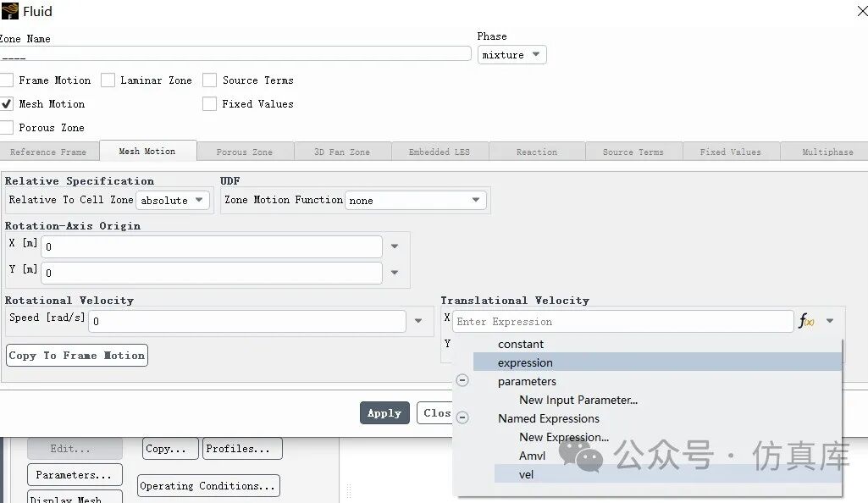The height and width of the screenshot is (503, 868).
Task: Click Copy To Frame Motion button
Action: 77,356
